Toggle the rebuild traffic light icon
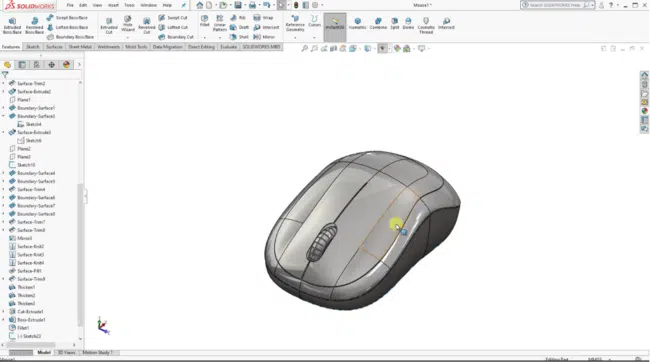The width and height of the screenshot is (650, 363). tap(296, 5)
